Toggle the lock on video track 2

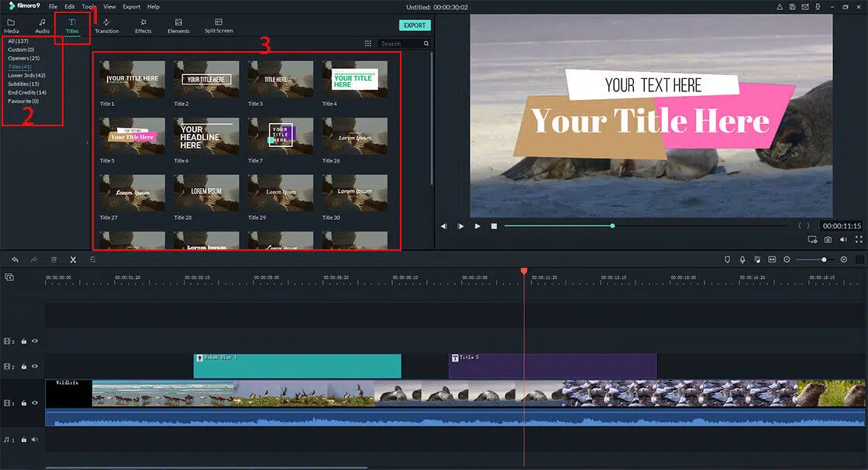(24, 366)
